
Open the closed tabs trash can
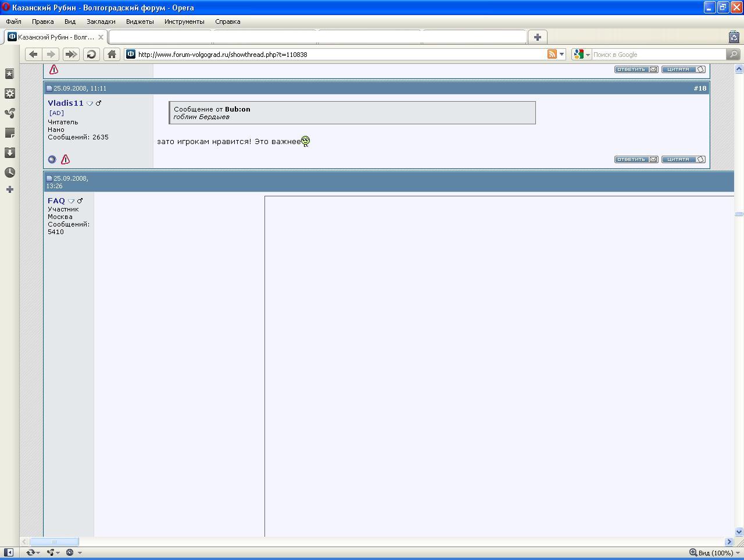coord(734,37)
